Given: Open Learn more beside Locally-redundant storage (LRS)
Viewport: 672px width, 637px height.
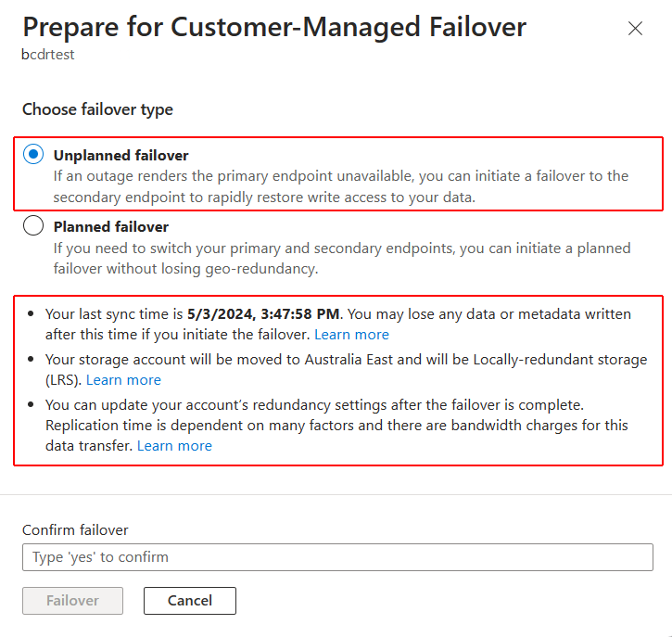Looking at the screenshot, I should click(x=123, y=379).
